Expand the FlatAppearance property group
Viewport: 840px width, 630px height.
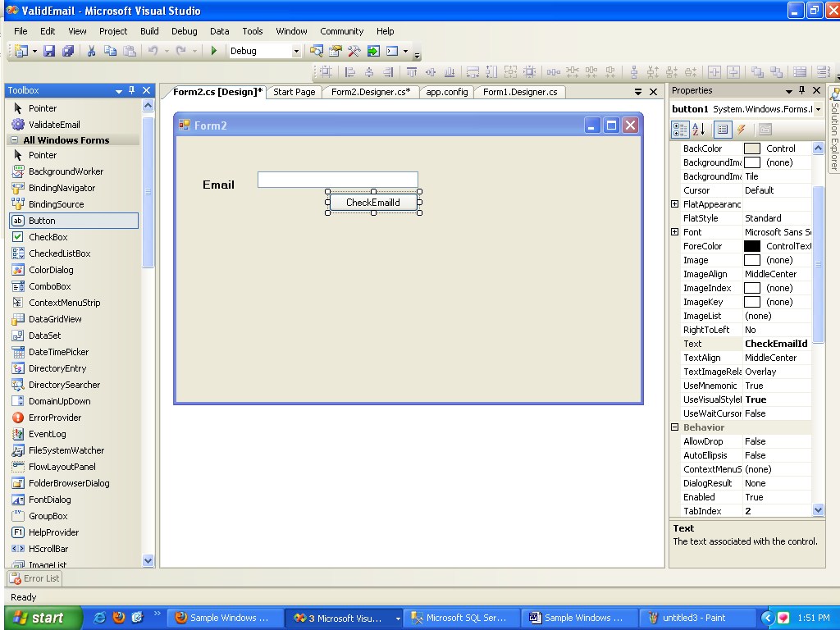coord(676,203)
